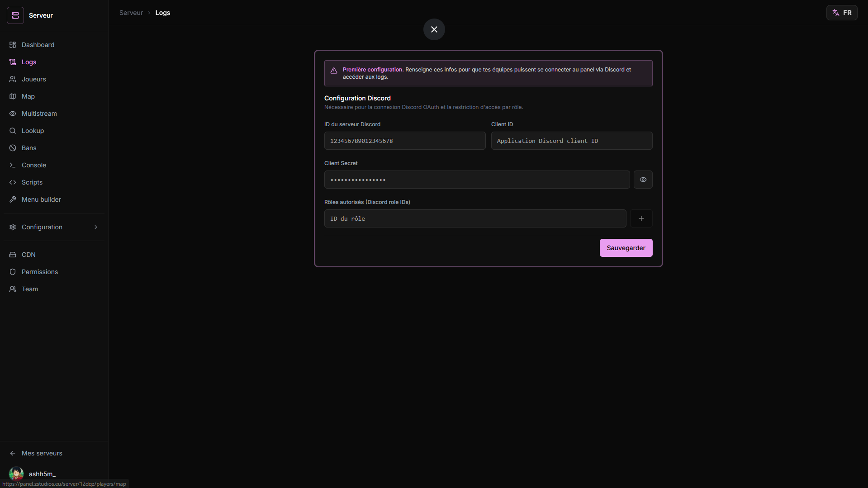Click the Logs breadcrumb text
This screenshot has height=488, width=868.
(x=163, y=13)
